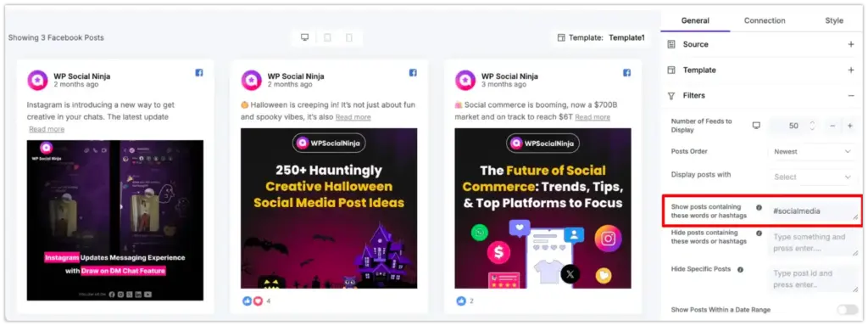Select the tablet preview icon
Viewport: 868px width, 326px height.
[x=327, y=37]
